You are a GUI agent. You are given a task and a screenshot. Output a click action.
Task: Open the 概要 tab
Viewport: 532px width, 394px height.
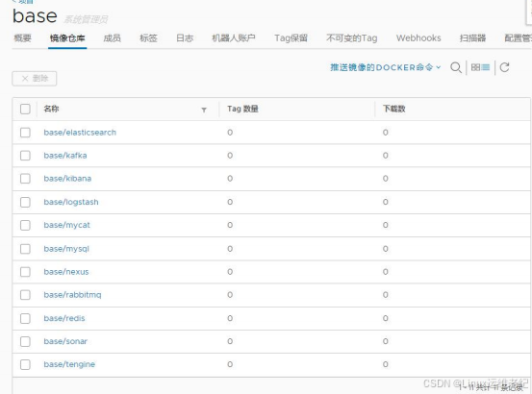[23, 37]
